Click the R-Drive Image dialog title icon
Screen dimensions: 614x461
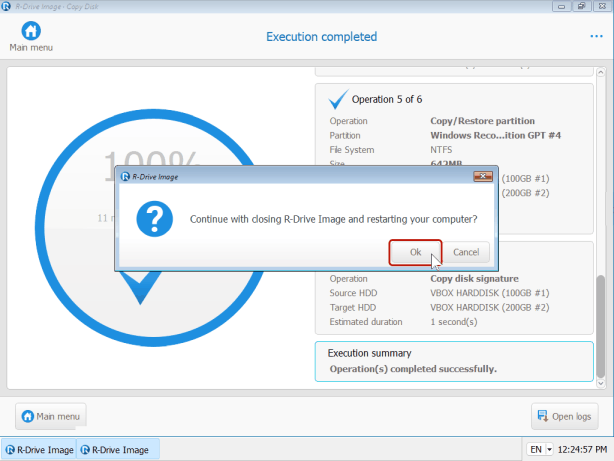(x=125, y=176)
